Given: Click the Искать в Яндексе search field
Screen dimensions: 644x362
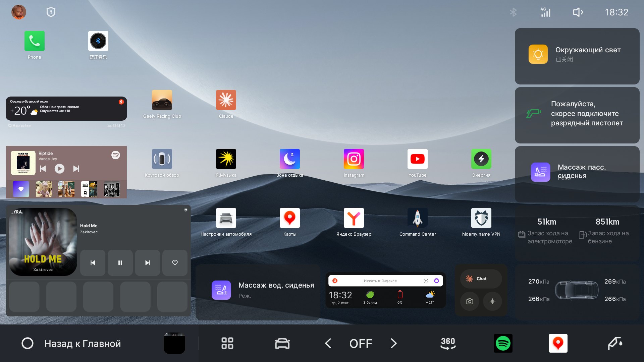Looking at the screenshot, I should [380, 281].
